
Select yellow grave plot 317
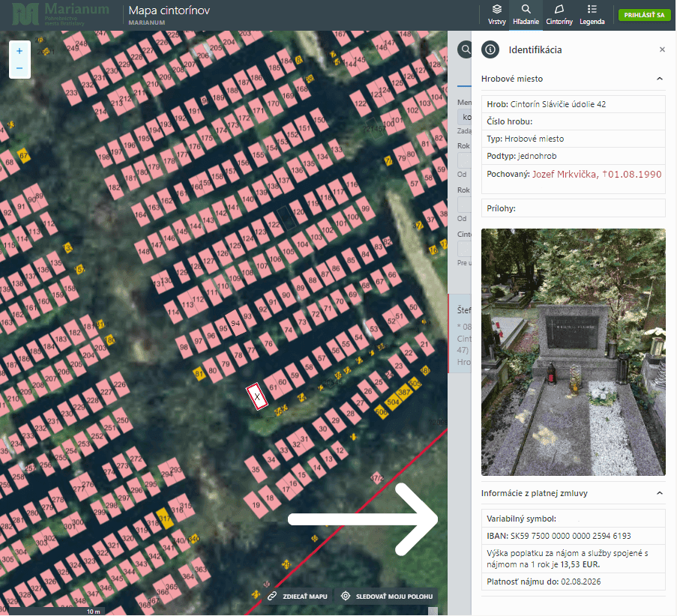(165, 519)
